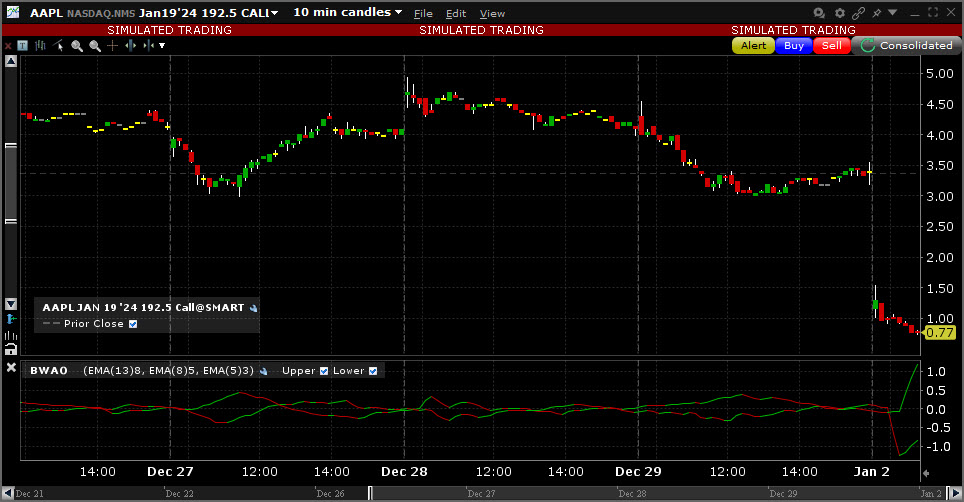Image resolution: width=964 pixels, height=502 pixels.
Task: Toggle the Prior Close checkbox
Action: [133, 324]
